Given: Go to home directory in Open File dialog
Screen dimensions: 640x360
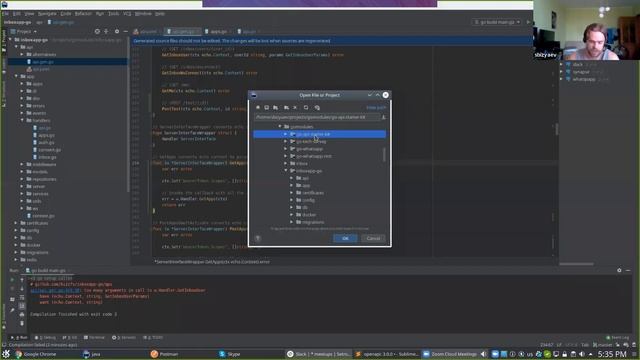Looking at the screenshot, I should click(x=258, y=107).
